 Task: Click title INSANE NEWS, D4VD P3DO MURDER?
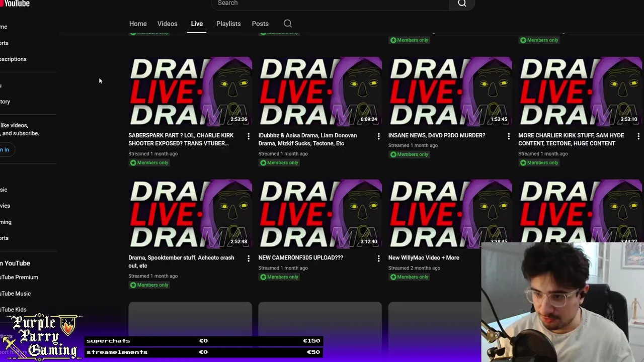pos(437,135)
